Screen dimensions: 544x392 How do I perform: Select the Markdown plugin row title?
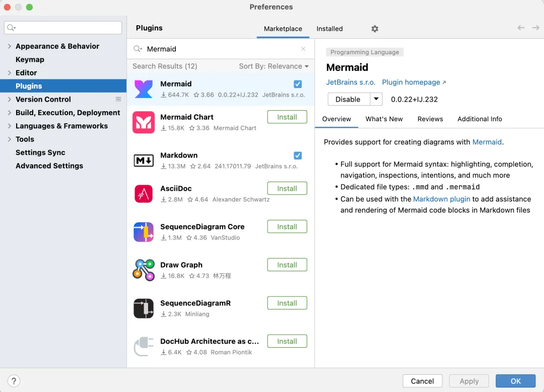179,155
